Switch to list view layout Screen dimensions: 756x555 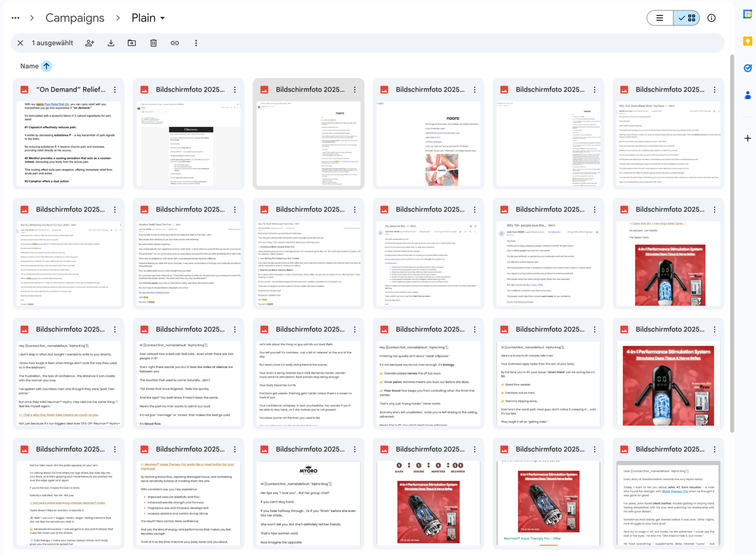pyautogui.click(x=660, y=18)
